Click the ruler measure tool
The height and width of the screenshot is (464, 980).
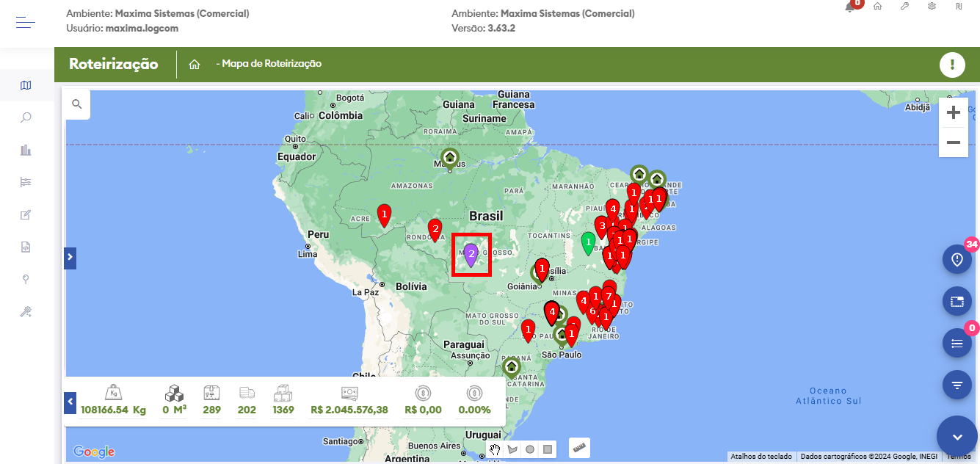click(x=579, y=447)
